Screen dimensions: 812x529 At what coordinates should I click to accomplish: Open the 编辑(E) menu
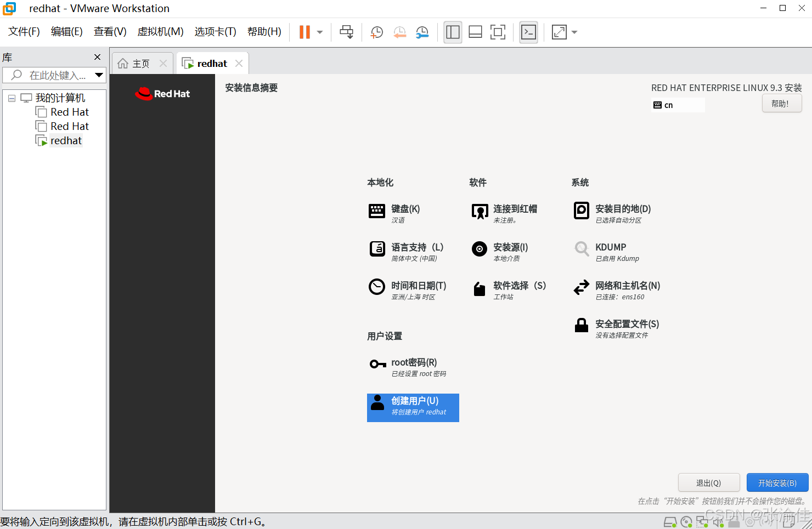[x=67, y=32]
